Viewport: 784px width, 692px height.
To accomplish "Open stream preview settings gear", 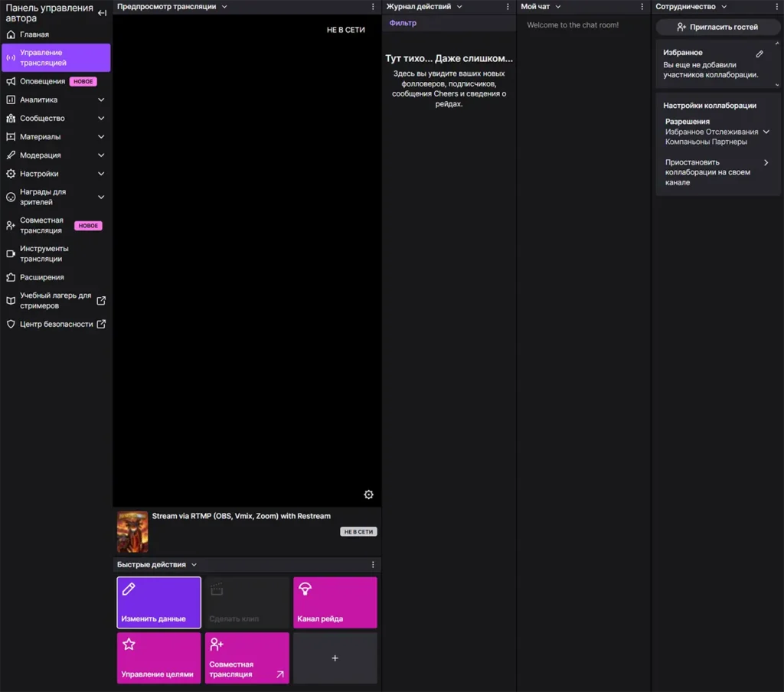I will click(368, 495).
